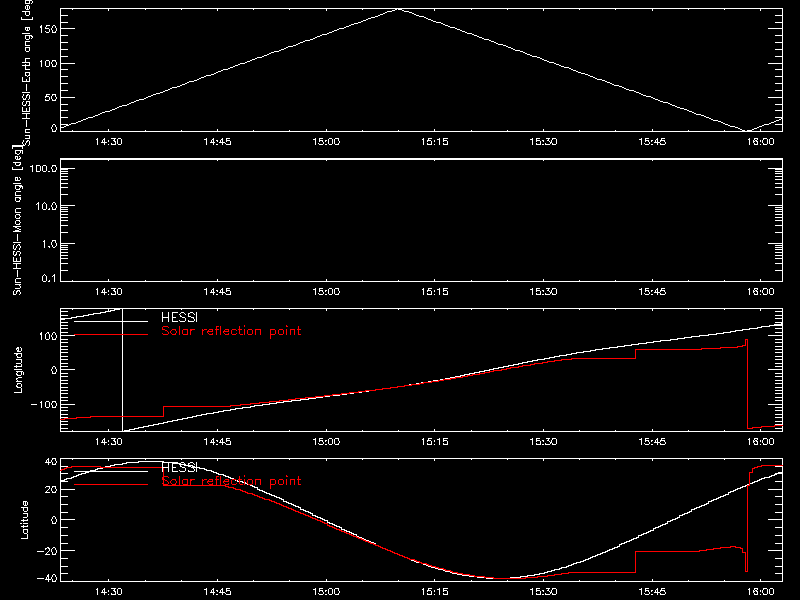Image resolution: width=800 pixels, height=600 pixels.
Task: Click the 0.1 tick on Moon angle axis
Action: (x=49, y=279)
